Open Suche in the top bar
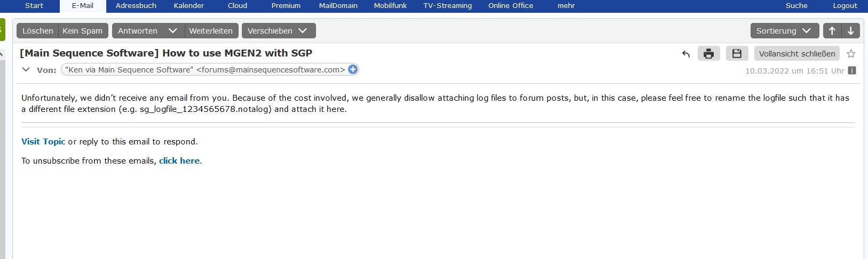The width and height of the screenshot is (868, 259). 796,6
